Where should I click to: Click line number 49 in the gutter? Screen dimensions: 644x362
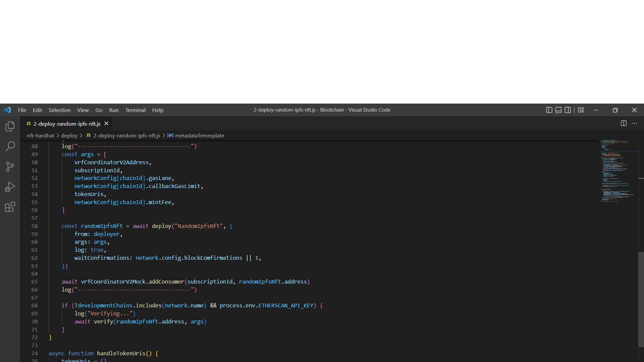click(x=35, y=154)
